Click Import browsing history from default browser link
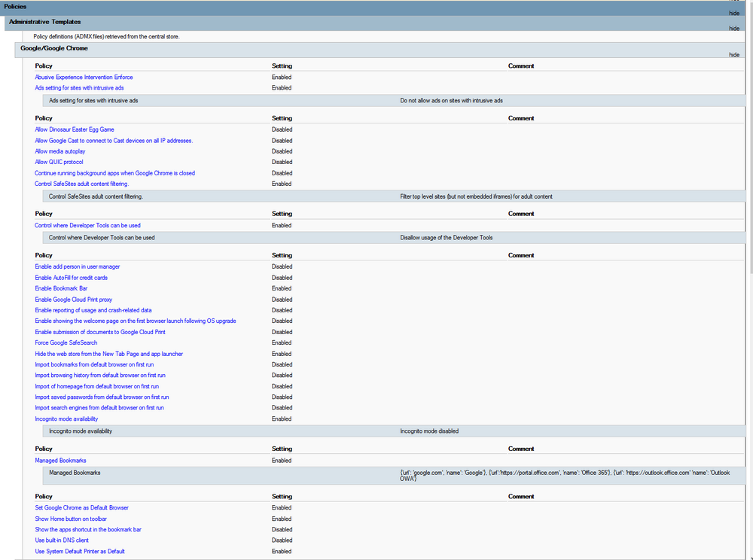This screenshot has width=753, height=560. (x=100, y=376)
